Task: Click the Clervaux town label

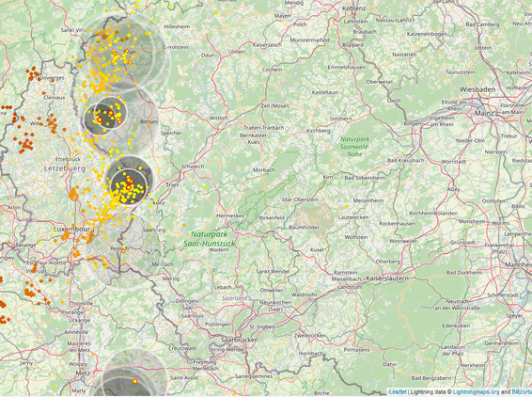Action: click(x=55, y=98)
